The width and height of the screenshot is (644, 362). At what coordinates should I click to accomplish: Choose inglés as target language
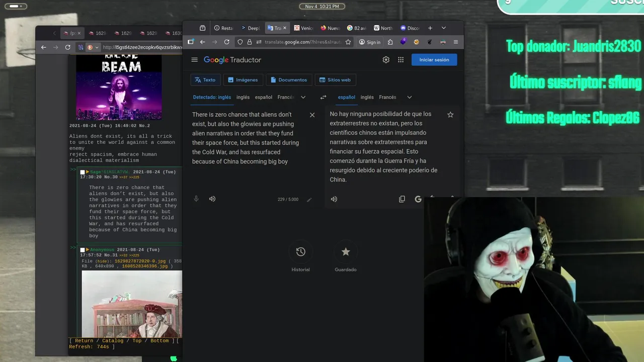point(367,97)
